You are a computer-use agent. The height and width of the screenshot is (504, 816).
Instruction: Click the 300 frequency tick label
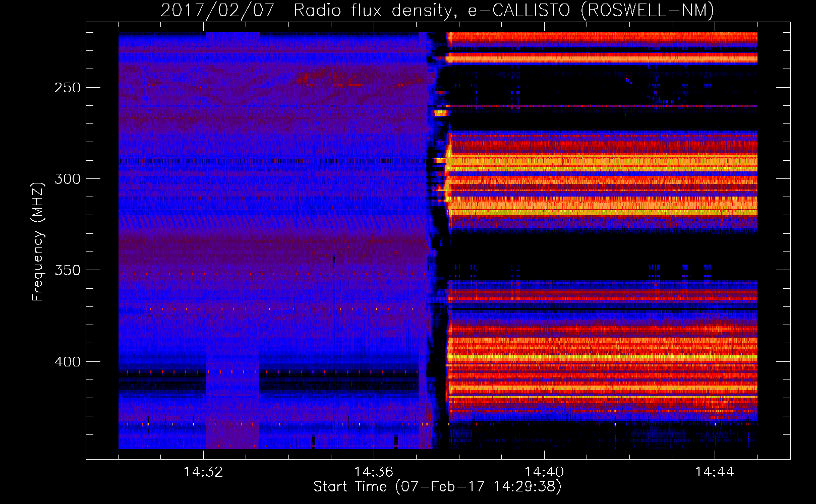pyautogui.click(x=68, y=179)
